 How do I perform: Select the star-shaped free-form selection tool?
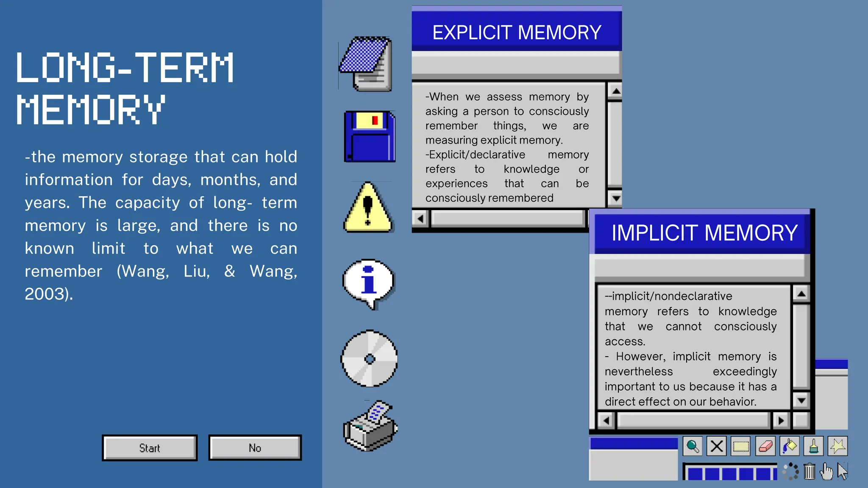click(838, 446)
